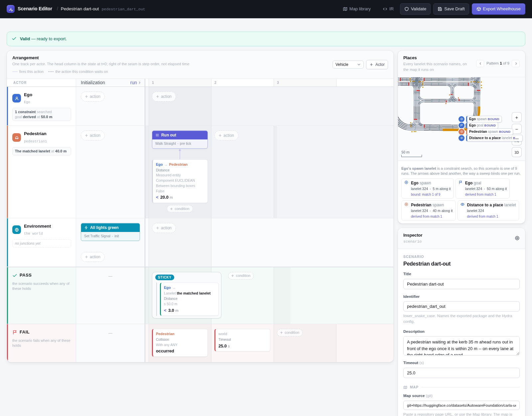This screenshot has height=416, width=532.
Task: Click the Ego spawn map marker icon
Action: coord(462,119)
